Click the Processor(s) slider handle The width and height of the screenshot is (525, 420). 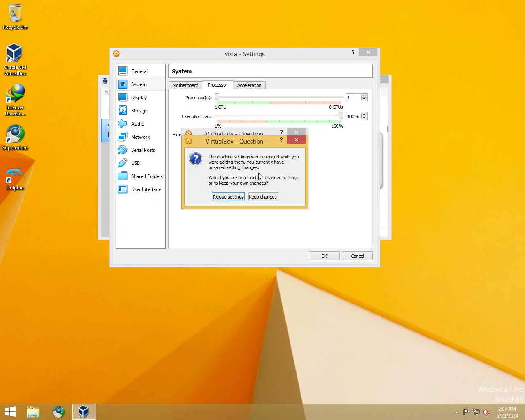coord(217,97)
